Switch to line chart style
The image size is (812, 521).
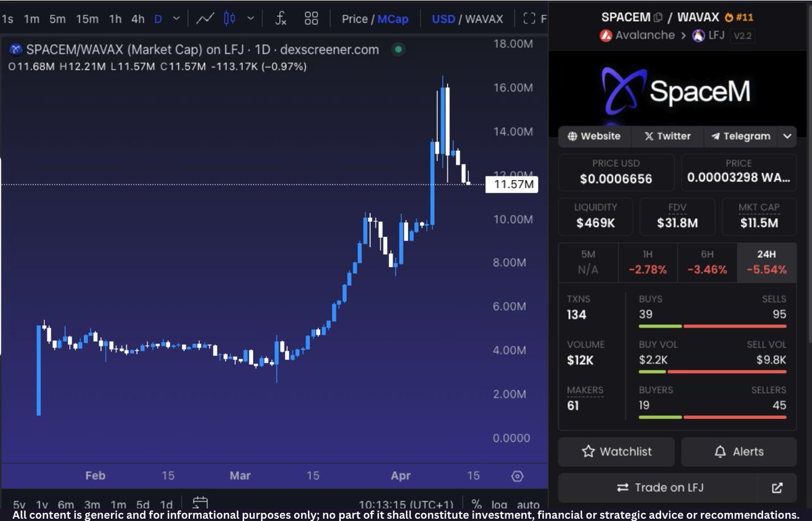(x=205, y=19)
